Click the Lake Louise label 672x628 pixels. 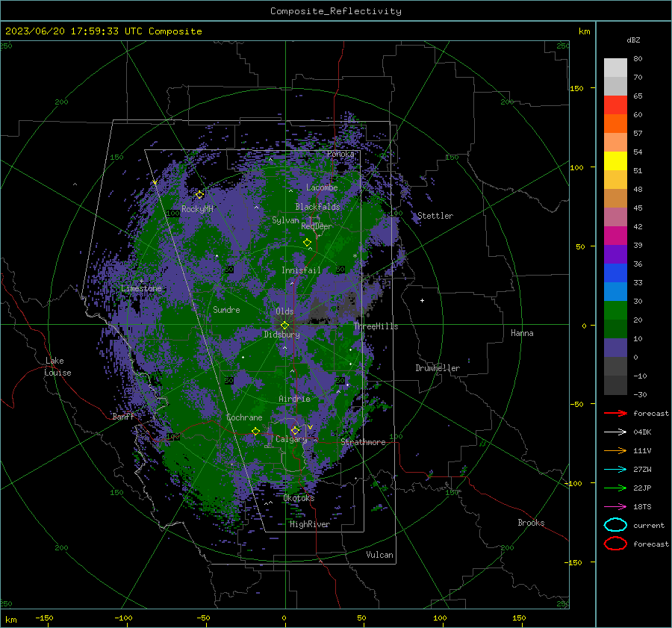click(x=57, y=367)
